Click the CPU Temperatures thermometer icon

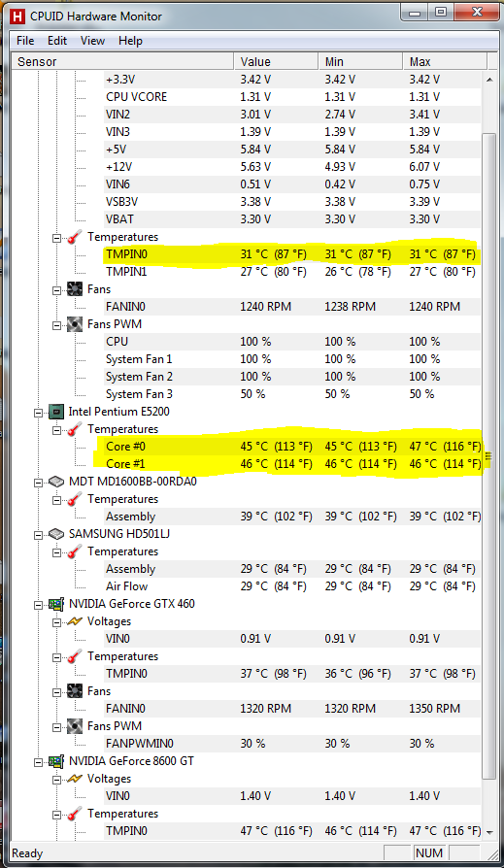point(75,429)
